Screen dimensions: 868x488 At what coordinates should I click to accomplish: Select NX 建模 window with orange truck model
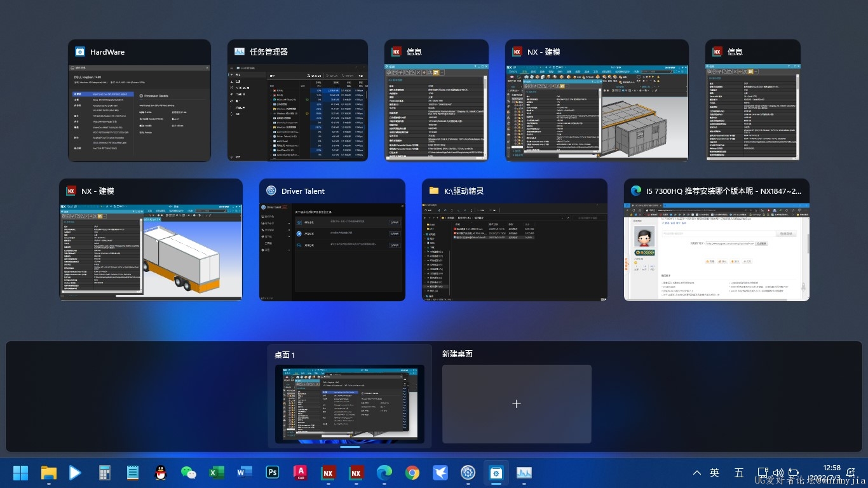[x=151, y=240]
